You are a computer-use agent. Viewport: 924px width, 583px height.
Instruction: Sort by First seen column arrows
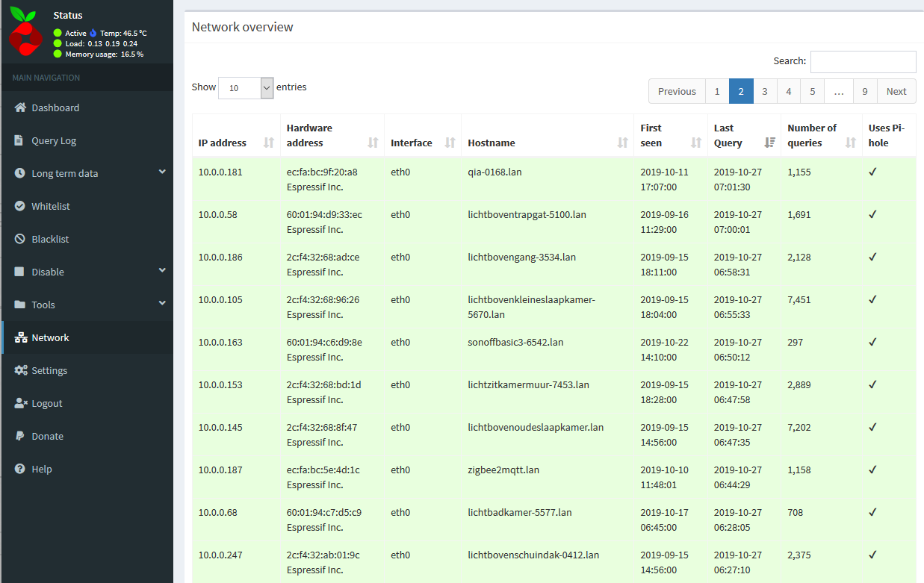[x=696, y=143]
